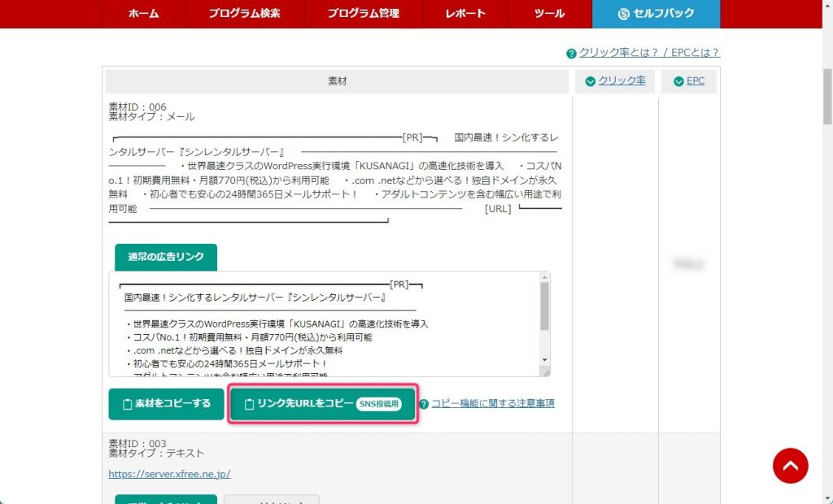Select the レポート menu item
This screenshot has height=504, width=833.
[x=465, y=14]
